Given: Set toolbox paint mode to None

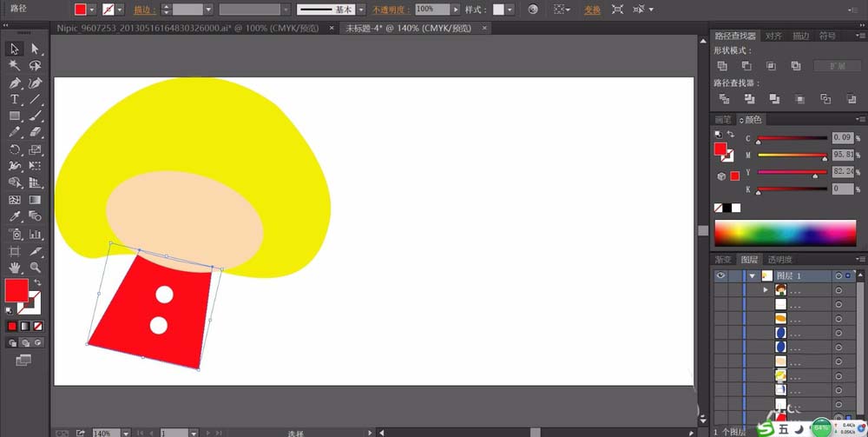Looking at the screenshot, I should (37, 326).
